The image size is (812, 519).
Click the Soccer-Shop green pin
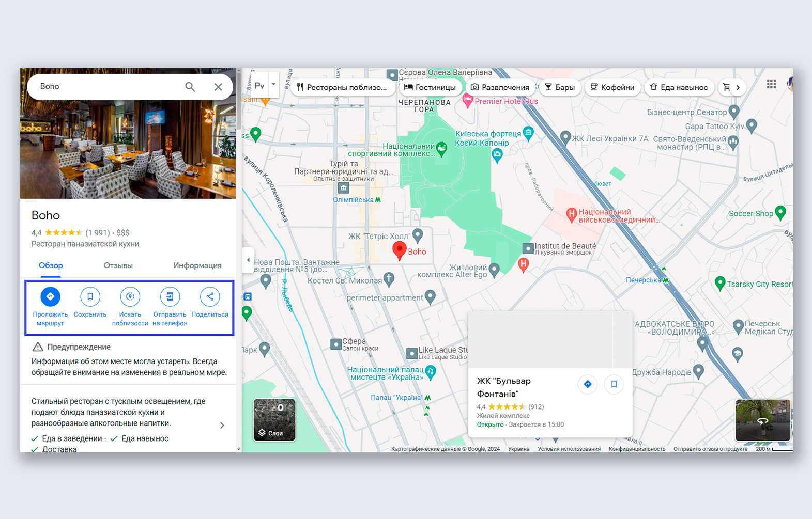tap(780, 212)
